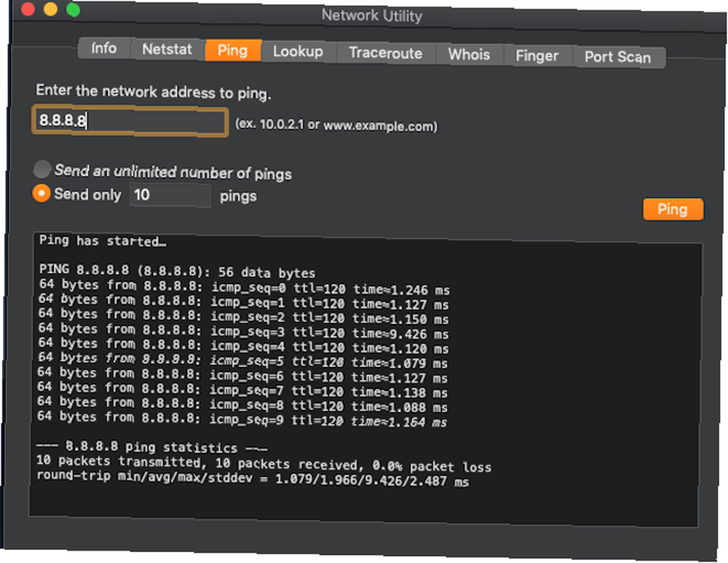This screenshot has width=728, height=563.
Task: Click the icmp_seq=2 output line
Action: click(x=243, y=316)
